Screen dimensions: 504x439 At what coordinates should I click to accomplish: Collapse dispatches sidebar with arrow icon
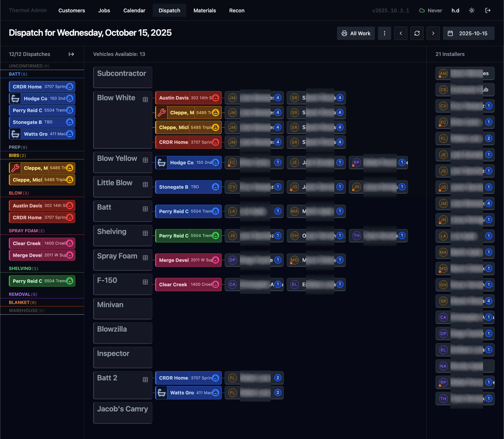click(71, 54)
